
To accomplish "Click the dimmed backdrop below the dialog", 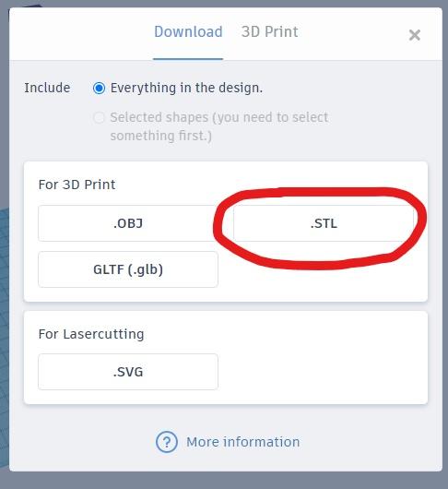I will coord(224,481).
